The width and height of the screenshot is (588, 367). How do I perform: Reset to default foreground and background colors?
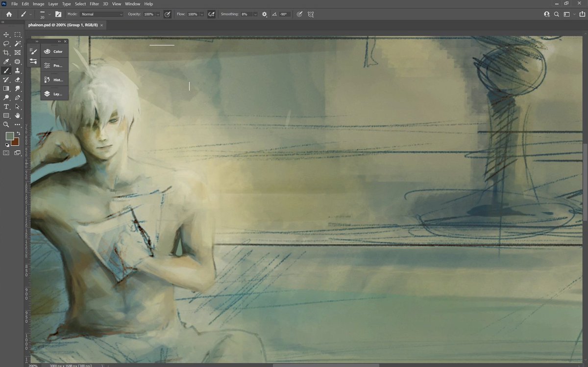coord(7,146)
